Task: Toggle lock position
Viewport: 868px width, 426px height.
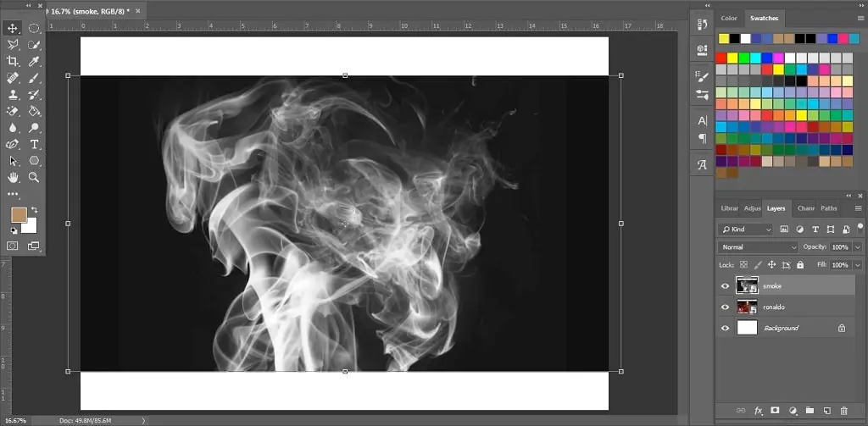Action: (x=771, y=265)
